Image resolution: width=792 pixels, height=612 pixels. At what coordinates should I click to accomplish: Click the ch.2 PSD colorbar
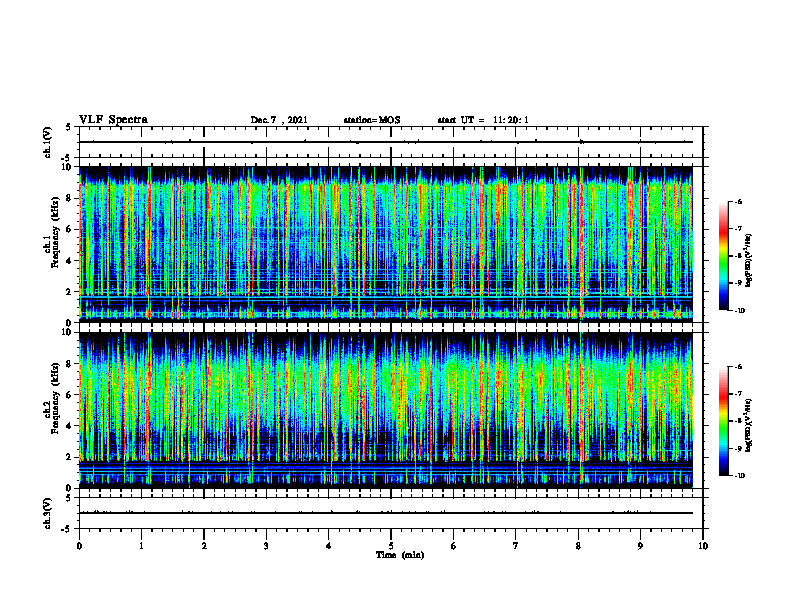click(723, 421)
